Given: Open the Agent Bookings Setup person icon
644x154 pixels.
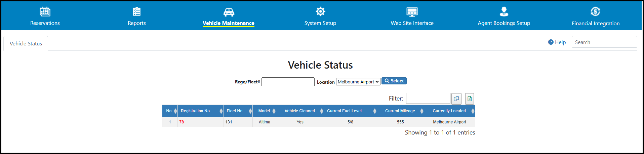Looking at the screenshot, I should [x=504, y=12].
